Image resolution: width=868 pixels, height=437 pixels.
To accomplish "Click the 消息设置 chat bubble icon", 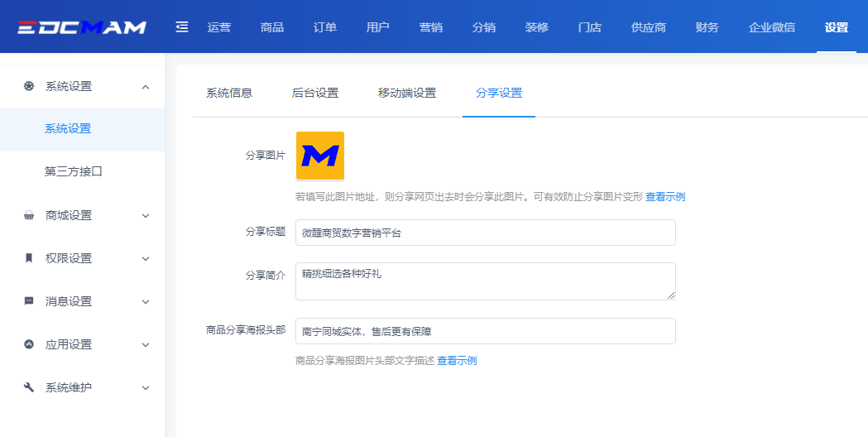I will coord(29,301).
